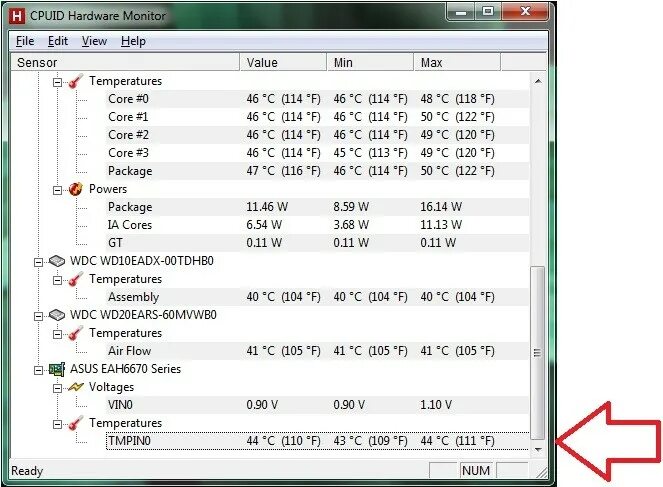
Task: Click the Min column header
Action: (370, 63)
